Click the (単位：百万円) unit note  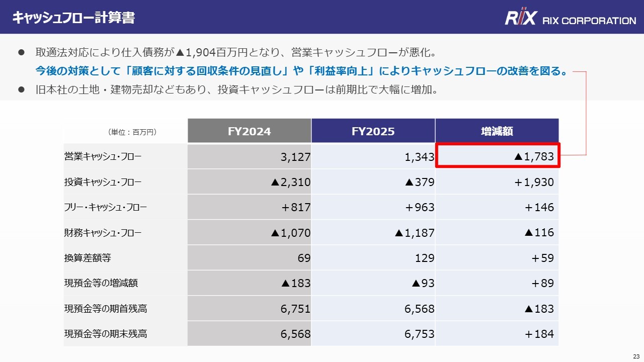point(133,132)
